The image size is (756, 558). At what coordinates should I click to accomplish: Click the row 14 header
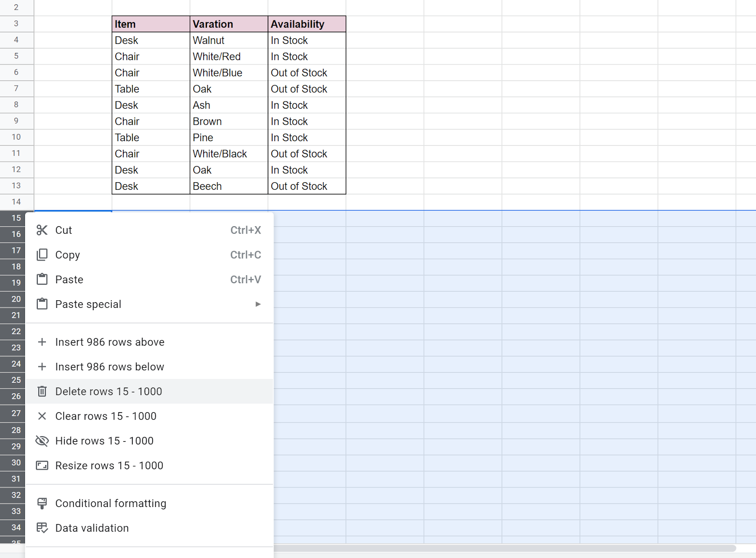tap(17, 202)
